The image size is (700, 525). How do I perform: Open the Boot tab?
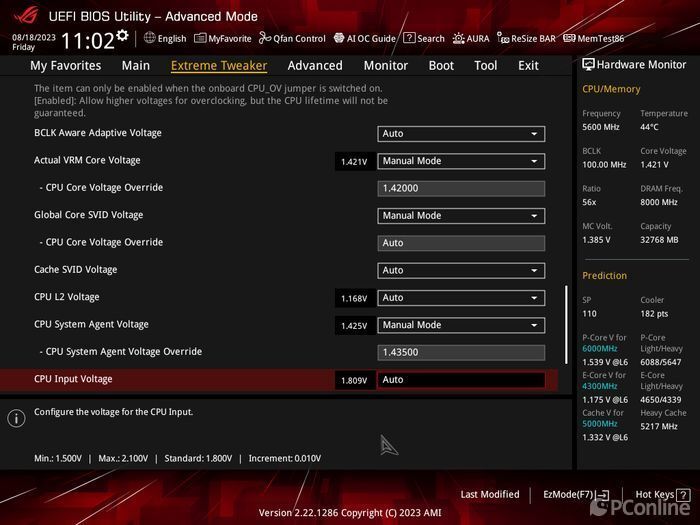(441, 66)
